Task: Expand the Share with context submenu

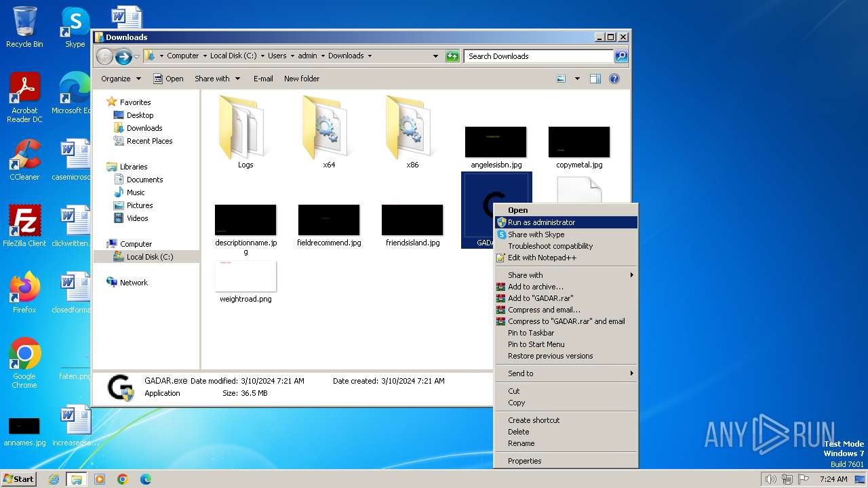Action: pos(566,275)
